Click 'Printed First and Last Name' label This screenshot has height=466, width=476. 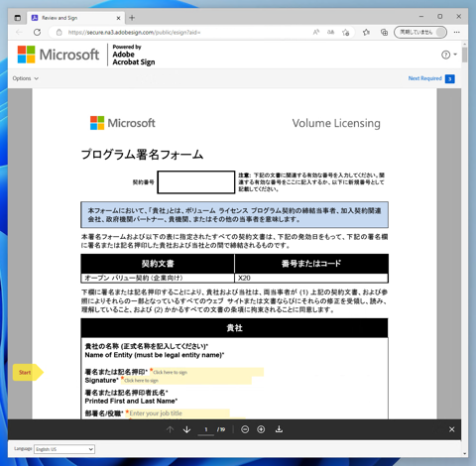pyautogui.click(x=131, y=401)
